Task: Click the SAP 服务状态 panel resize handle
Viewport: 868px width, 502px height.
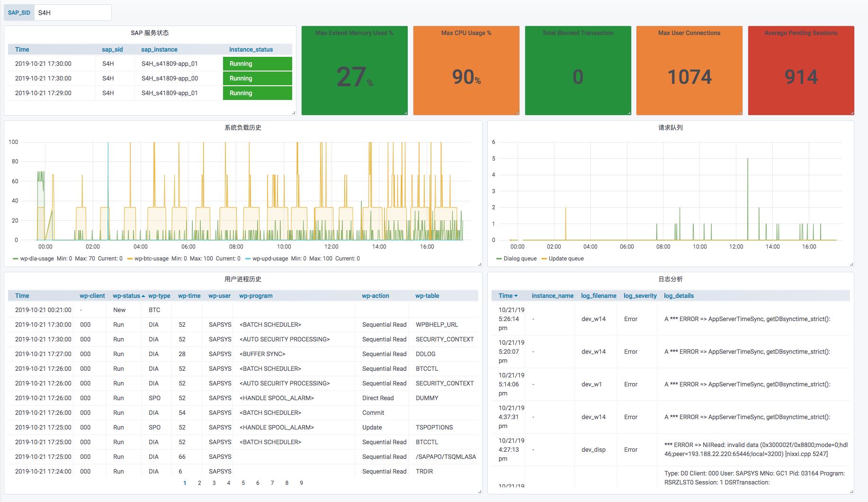Action: pyautogui.click(x=294, y=113)
